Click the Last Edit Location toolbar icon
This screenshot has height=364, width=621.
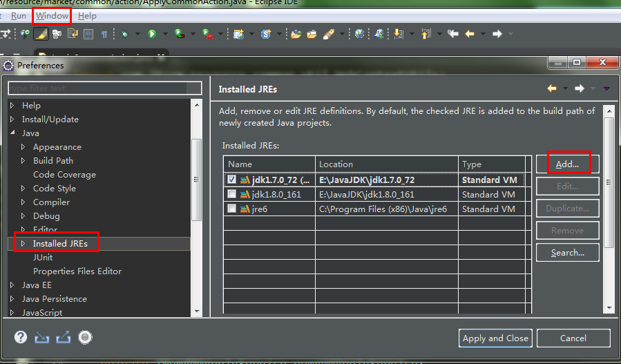[453, 34]
